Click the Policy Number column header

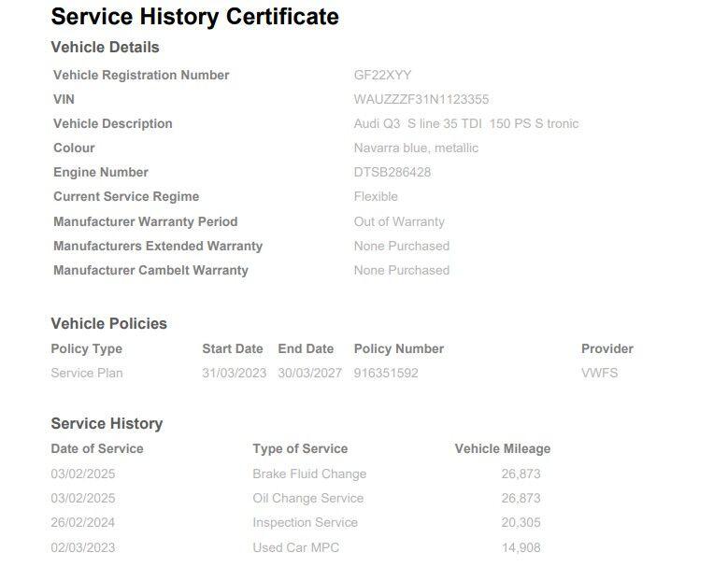pos(398,348)
